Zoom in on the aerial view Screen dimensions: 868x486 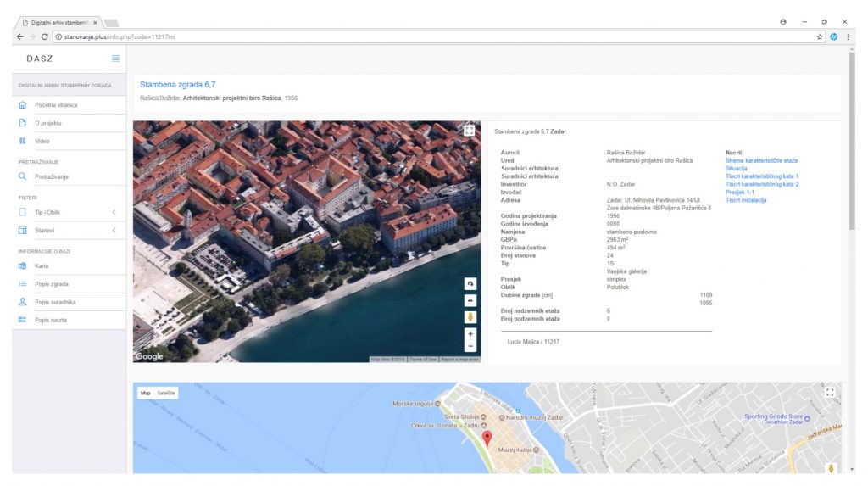[470, 333]
